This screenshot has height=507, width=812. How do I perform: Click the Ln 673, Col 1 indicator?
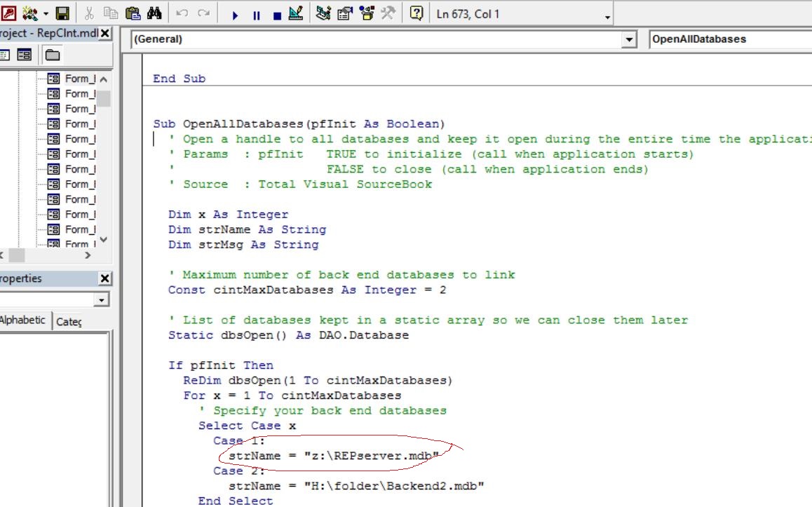click(468, 14)
